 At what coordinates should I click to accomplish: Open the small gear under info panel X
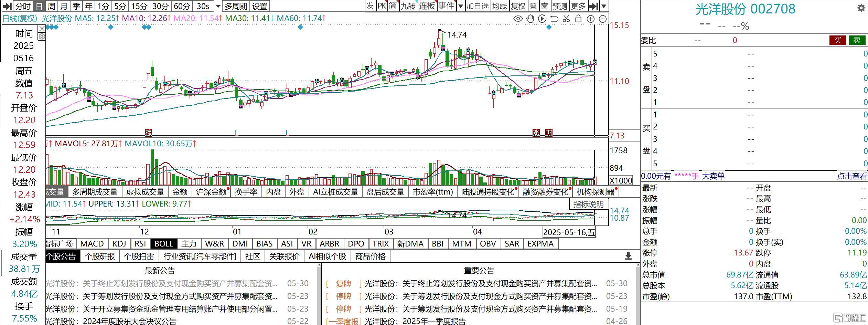point(42,36)
